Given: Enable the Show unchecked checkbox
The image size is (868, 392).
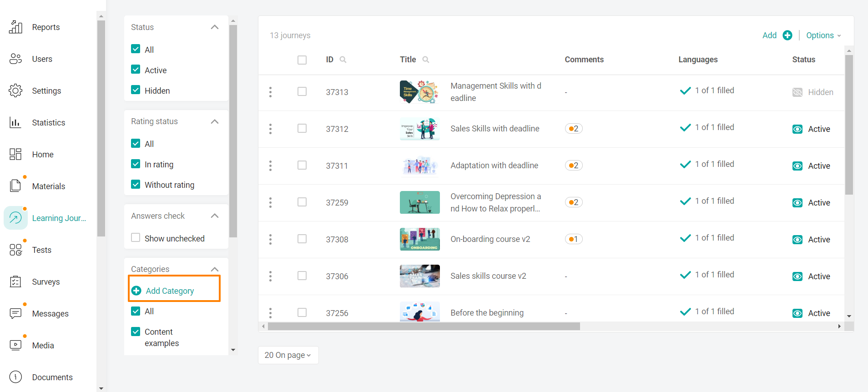Looking at the screenshot, I should tap(136, 238).
